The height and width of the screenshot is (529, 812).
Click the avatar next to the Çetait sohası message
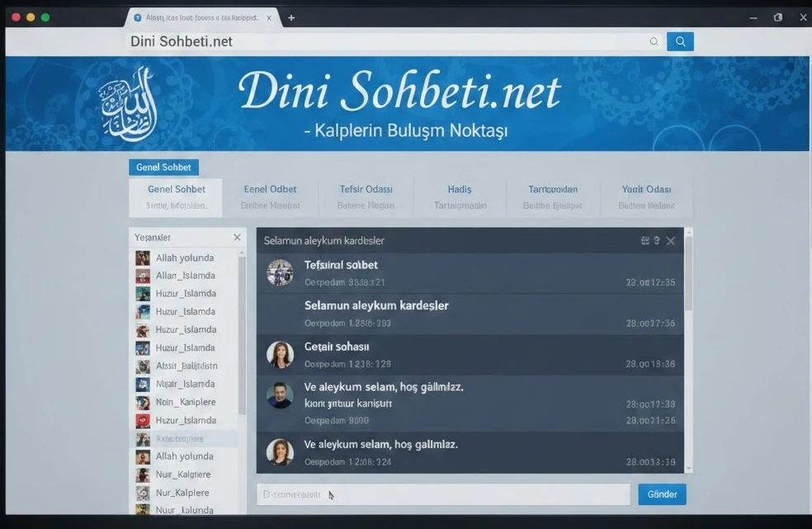coord(280,354)
